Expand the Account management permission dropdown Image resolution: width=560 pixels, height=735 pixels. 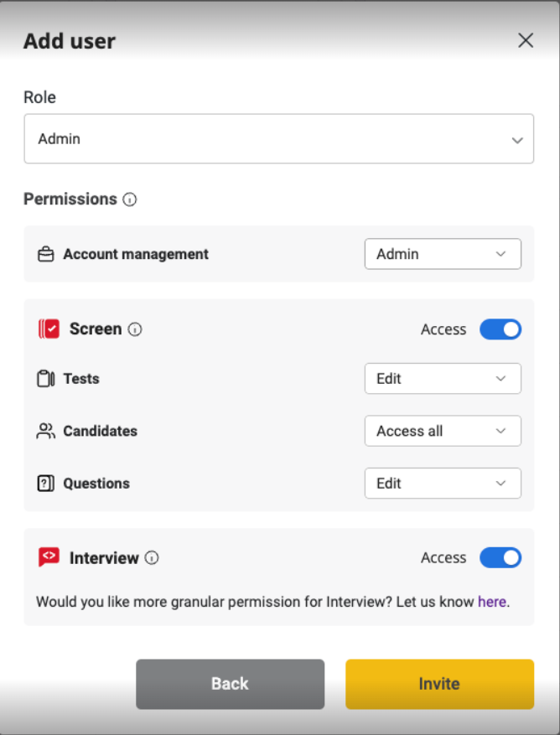[x=443, y=254]
